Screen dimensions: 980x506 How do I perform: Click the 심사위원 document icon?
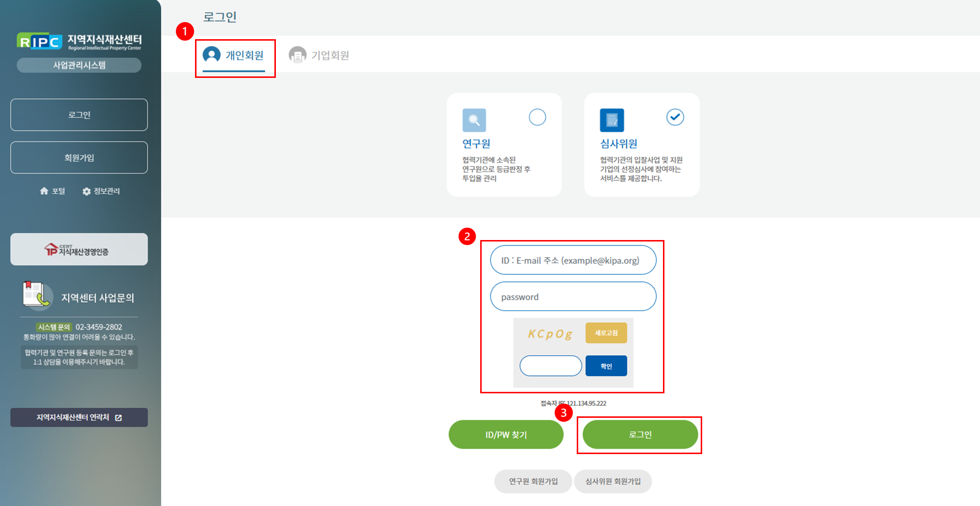612,120
